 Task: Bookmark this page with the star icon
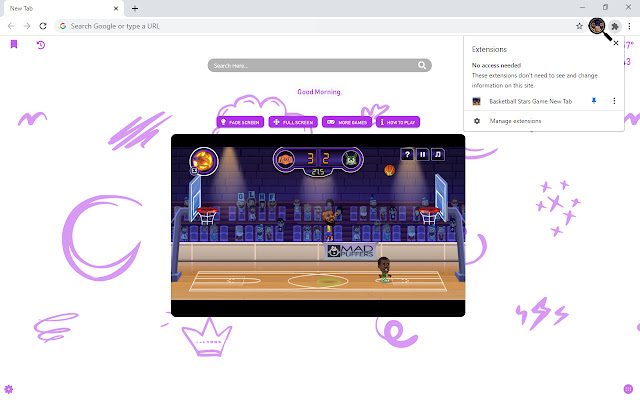580,25
